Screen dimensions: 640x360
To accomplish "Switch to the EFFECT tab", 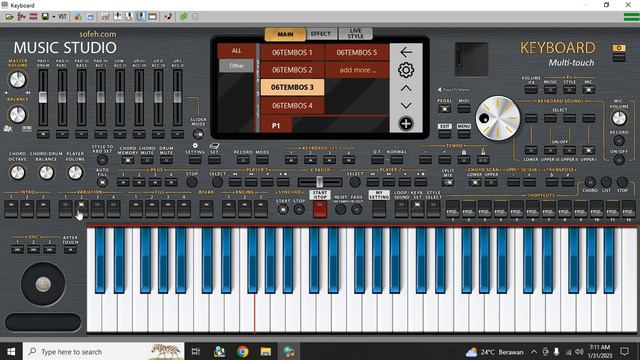I will coord(321,34).
